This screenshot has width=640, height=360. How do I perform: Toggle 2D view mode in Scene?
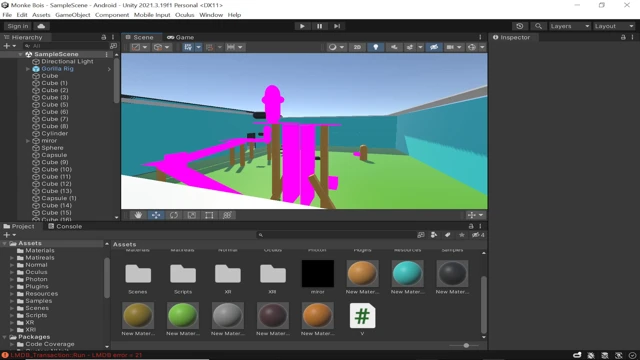[357, 47]
